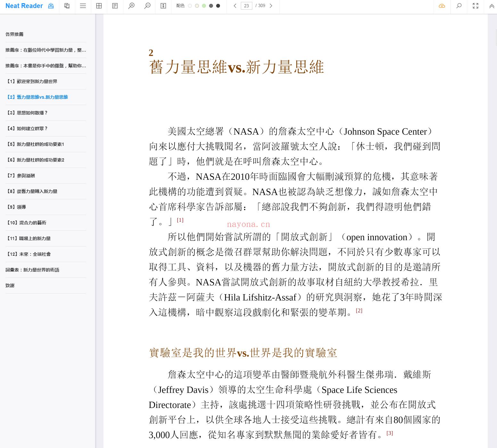Image resolution: width=497 pixels, height=448 pixels.
Task: Open the search magnifier icon
Action: pyautogui.click(x=459, y=6)
